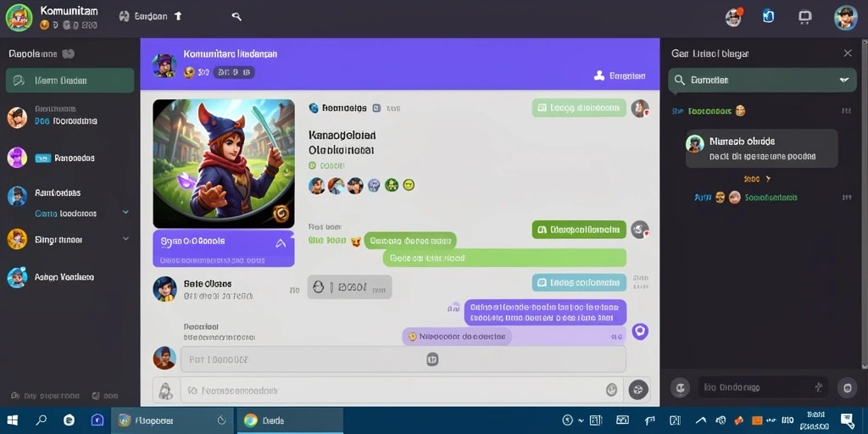The height and width of the screenshot is (434, 868).
Task: Open the orange-haired avatar row in the left sidebar
Action: tap(70, 115)
